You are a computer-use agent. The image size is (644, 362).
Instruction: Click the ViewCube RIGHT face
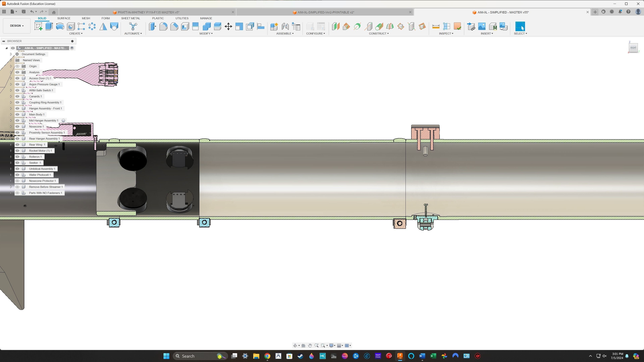[x=633, y=48]
